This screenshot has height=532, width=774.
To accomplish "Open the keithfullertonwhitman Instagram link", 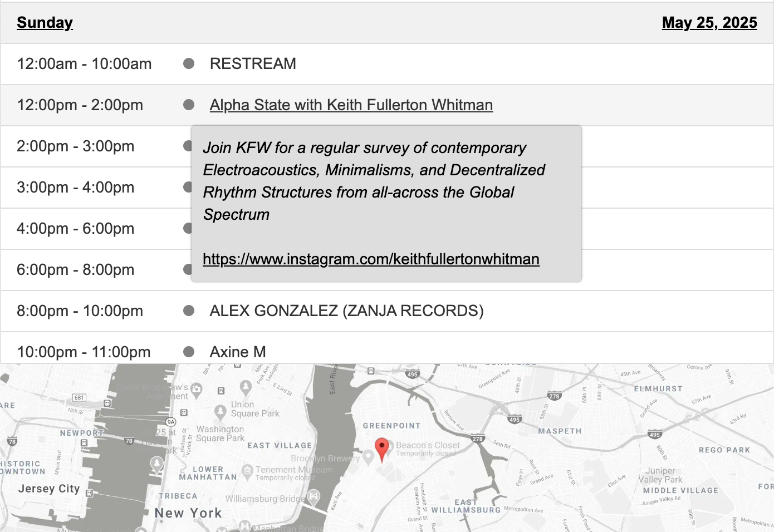I will 371,259.
